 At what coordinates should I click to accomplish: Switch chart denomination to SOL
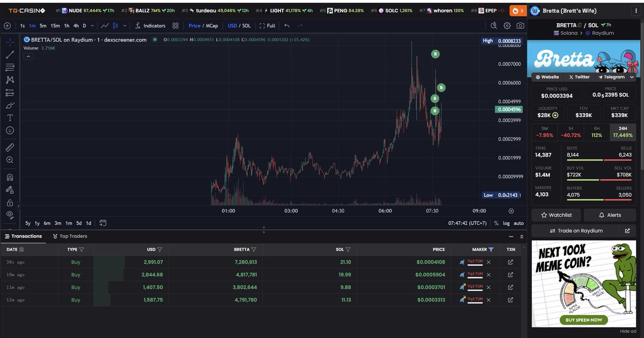[x=246, y=26]
